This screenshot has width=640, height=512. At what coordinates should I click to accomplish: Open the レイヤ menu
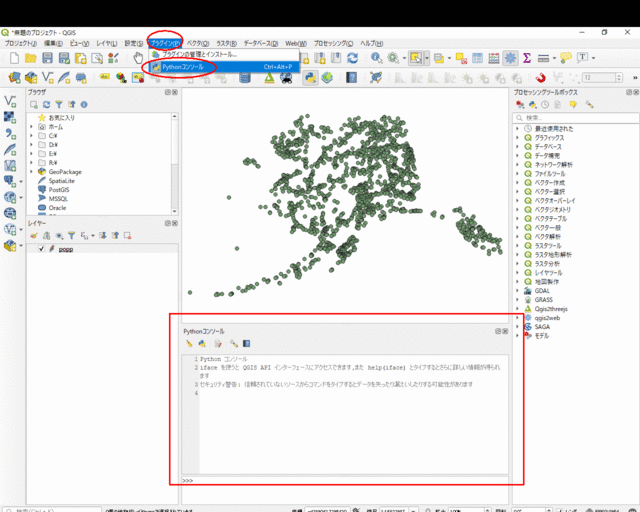click(107, 43)
